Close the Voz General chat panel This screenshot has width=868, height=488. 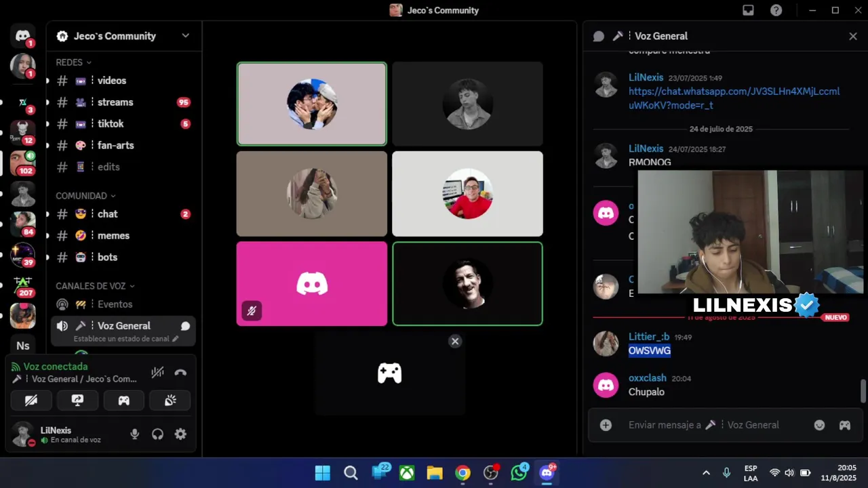coord(853,36)
